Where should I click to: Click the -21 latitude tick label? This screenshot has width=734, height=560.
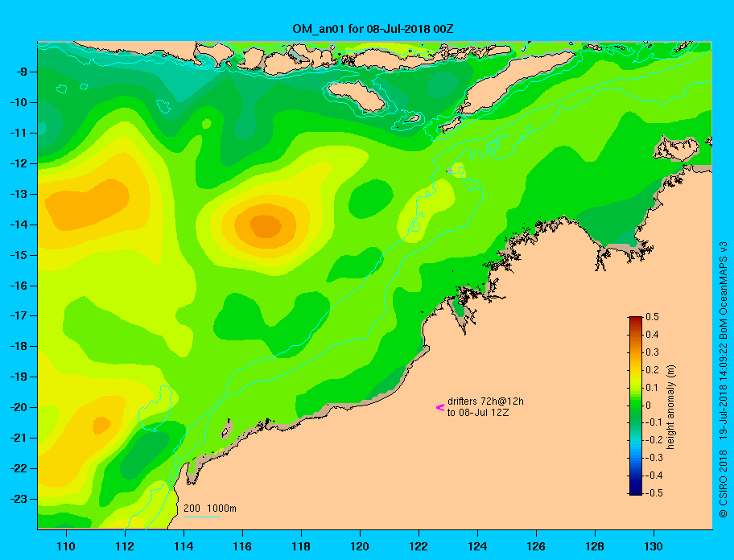[19, 438]
